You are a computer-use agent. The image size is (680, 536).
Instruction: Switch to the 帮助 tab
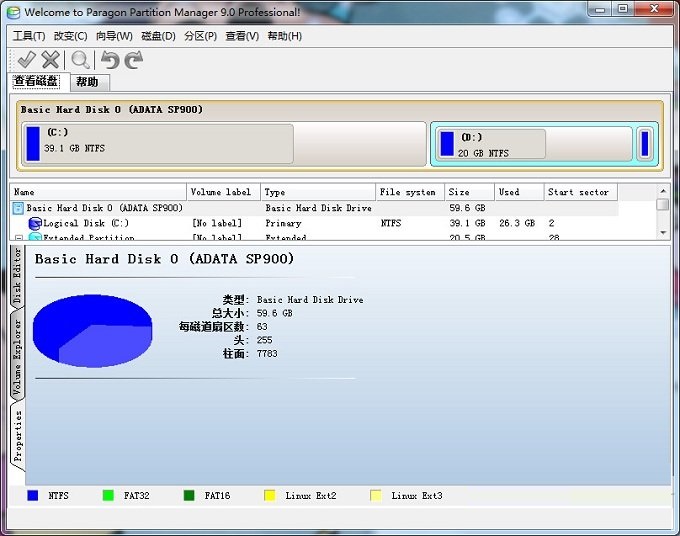pos(87,82)
